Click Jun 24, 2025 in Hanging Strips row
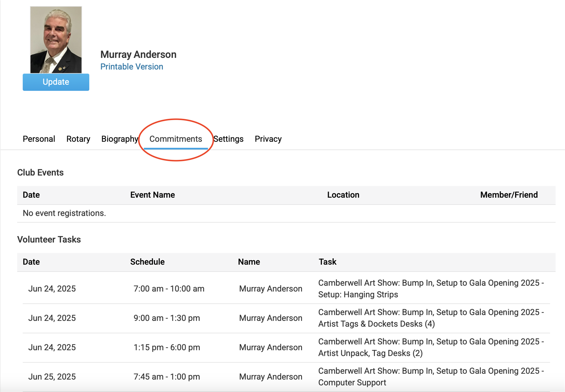Image resolution: width=565 pixels, height=392 pixels. (x=52, y=289)
